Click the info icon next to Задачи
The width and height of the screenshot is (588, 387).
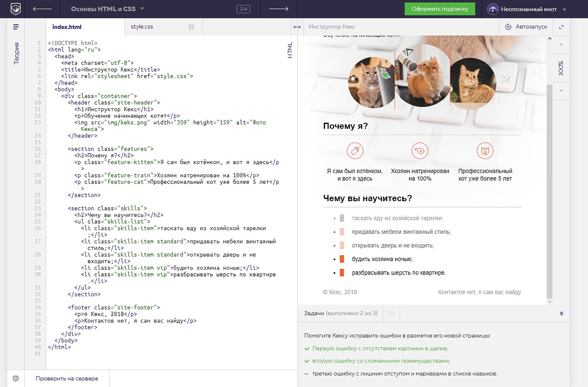(391, 313)
